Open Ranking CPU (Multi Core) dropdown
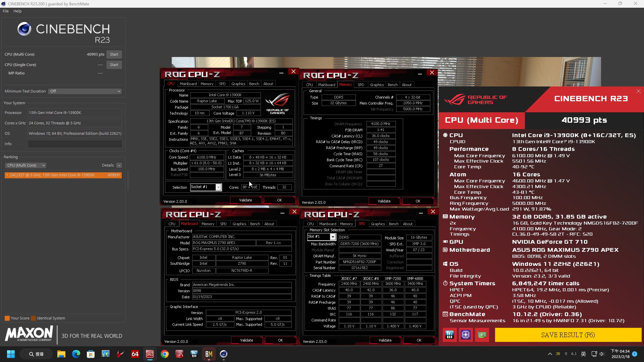This screenshot has height=362, width=644. tap(25, 165)
